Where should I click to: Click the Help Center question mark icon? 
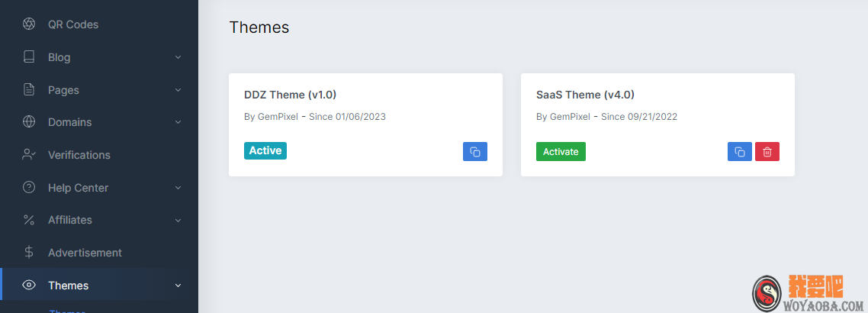click(x=29, y=188)
